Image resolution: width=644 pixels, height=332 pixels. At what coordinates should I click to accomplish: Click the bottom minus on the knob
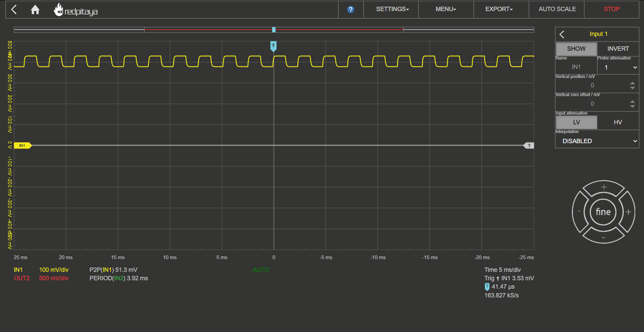coord(603,237)
